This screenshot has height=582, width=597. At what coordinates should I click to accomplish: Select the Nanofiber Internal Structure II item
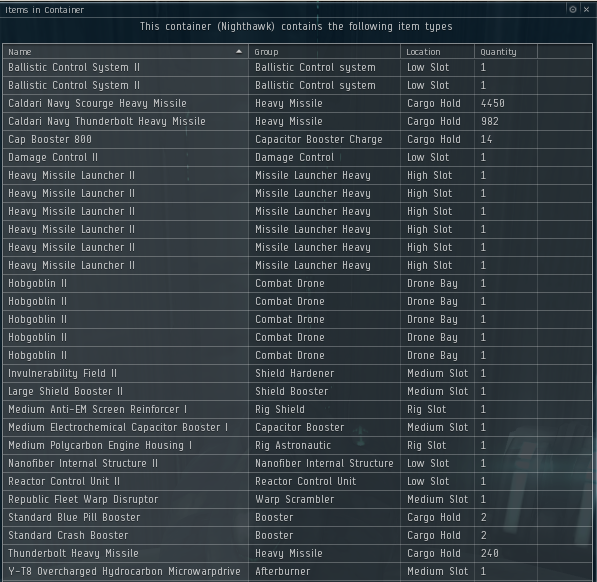297,463
